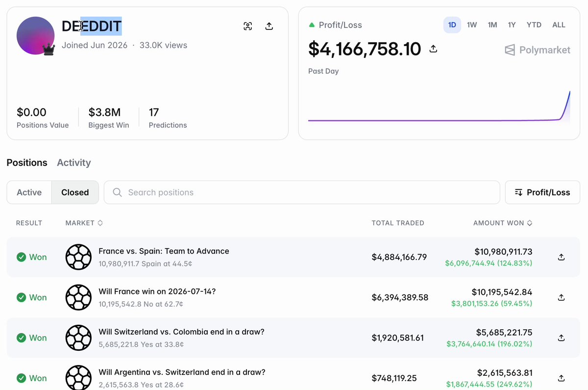Viewport: 588px width, 390px height.
Task: Click into the Search positions field
Action: pos(302,192)
